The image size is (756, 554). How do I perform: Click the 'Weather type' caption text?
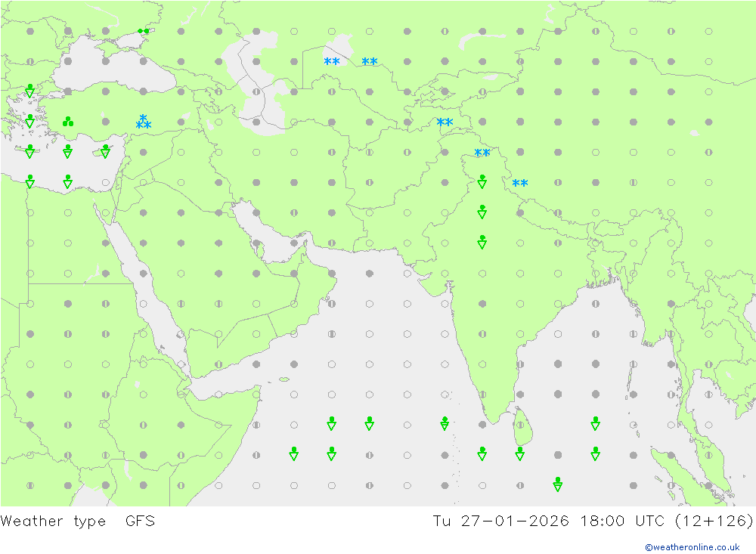pyautogui.click(x=53, y=521)
